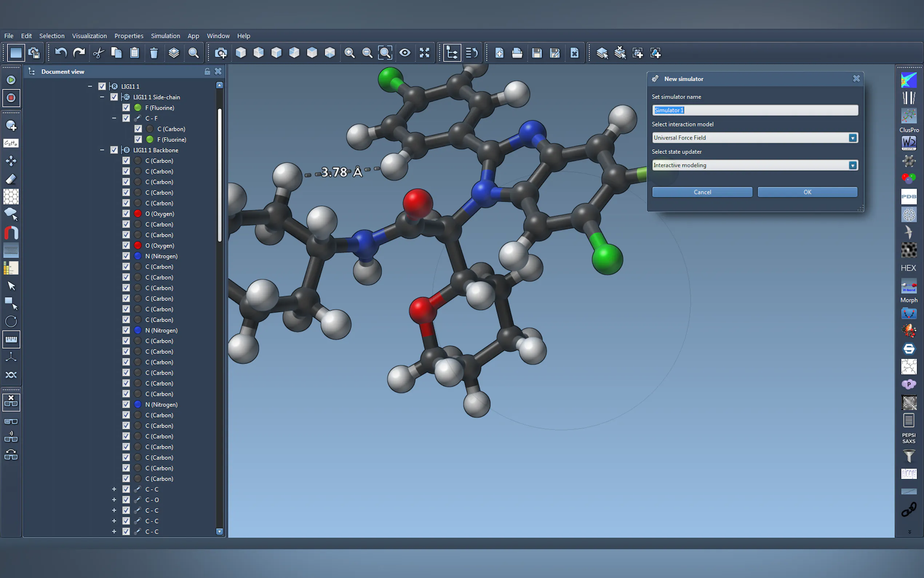Click the trash Delete icon
The height and width of the screenshot is (578, 924).
154,53
